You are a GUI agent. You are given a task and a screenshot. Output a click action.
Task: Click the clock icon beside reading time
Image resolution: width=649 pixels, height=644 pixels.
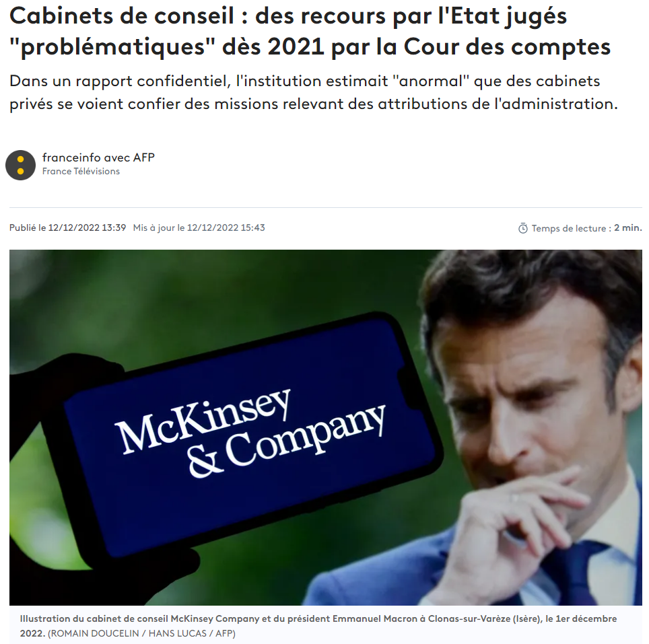522,228
